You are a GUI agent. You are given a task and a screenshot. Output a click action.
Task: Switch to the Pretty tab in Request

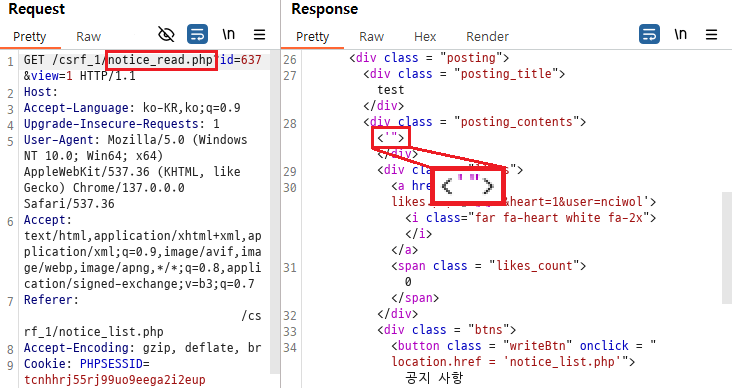click(29, 36)
